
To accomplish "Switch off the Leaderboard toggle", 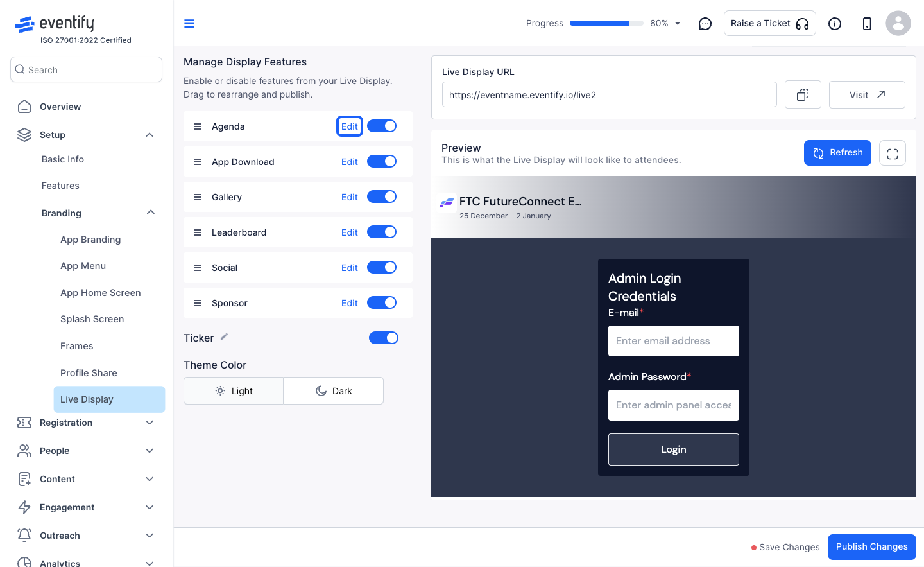I will [382, 232].
